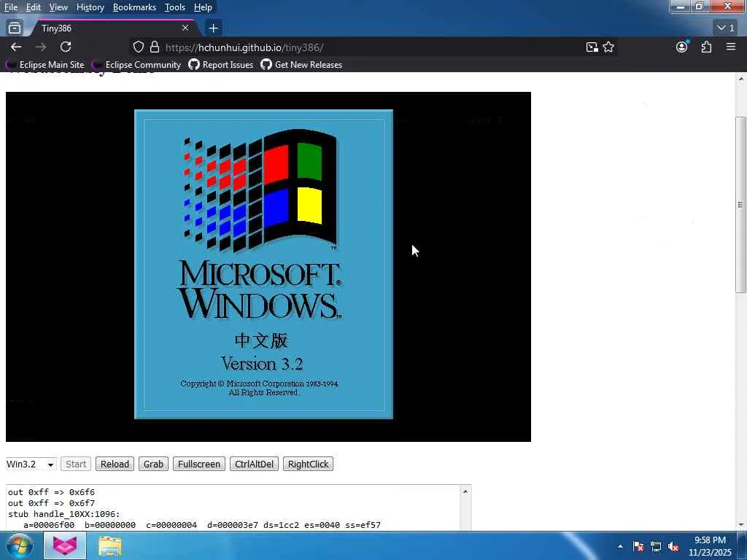Close the Tiny386 tab
This screenshot has width=747, height=560.
(185, 28)
